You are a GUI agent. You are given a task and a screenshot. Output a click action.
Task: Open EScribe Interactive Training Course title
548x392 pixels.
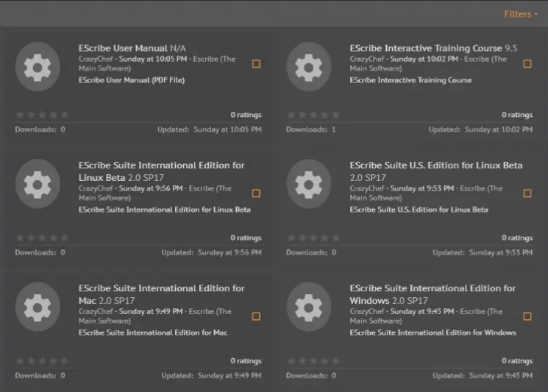(426, 48)
